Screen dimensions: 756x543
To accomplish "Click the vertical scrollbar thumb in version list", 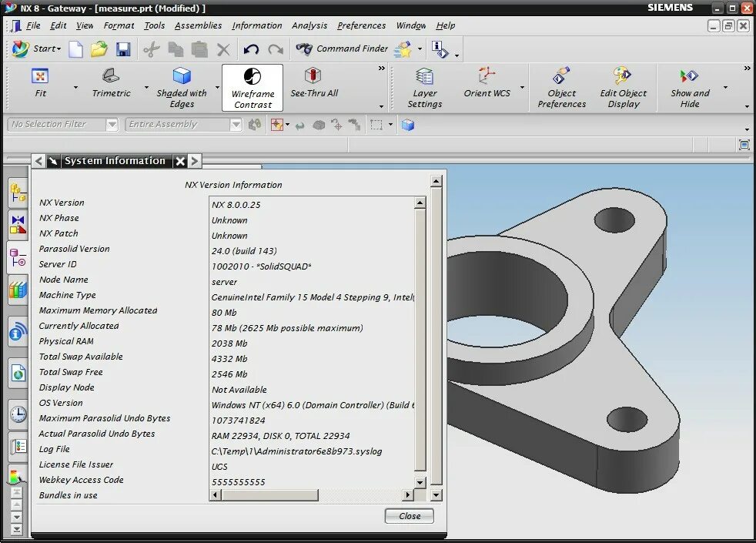I will [x=420, y=340].
